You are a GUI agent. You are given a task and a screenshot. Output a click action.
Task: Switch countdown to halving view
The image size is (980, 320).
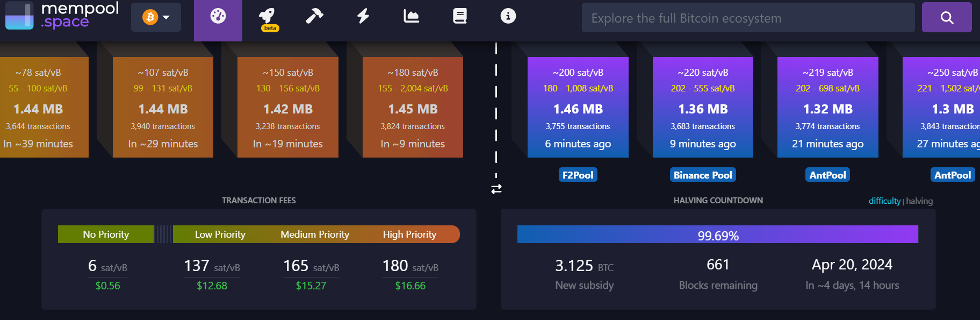[919, 201]
